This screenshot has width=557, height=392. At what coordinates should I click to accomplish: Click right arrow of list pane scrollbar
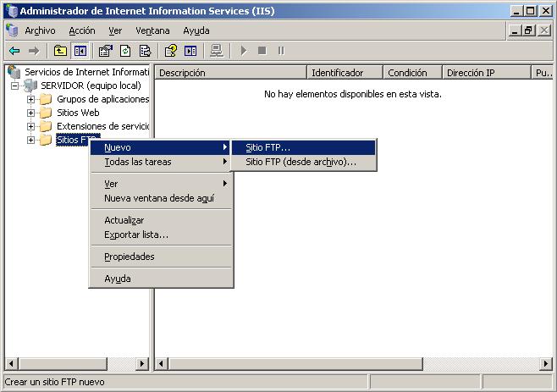(546, 363)
